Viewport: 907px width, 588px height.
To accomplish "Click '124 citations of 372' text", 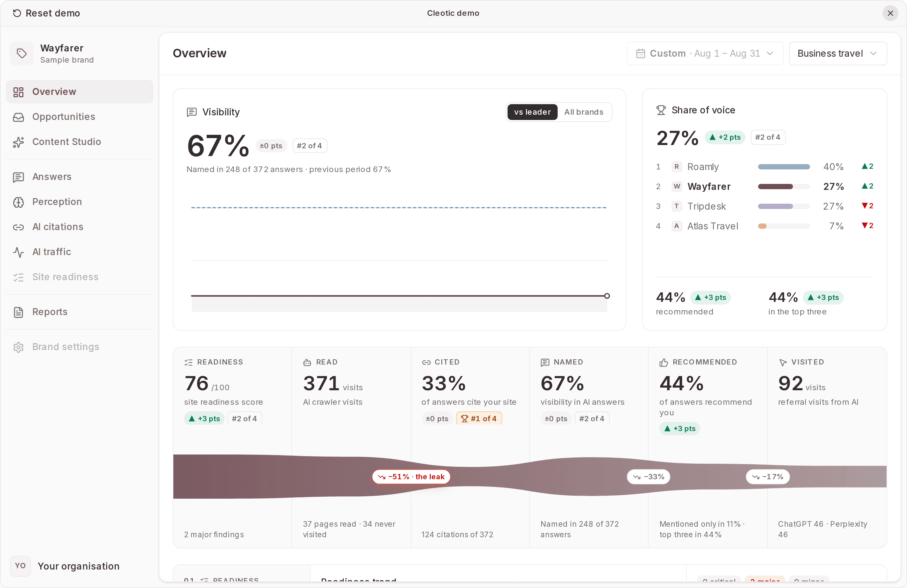I will [x=457, y=535].
